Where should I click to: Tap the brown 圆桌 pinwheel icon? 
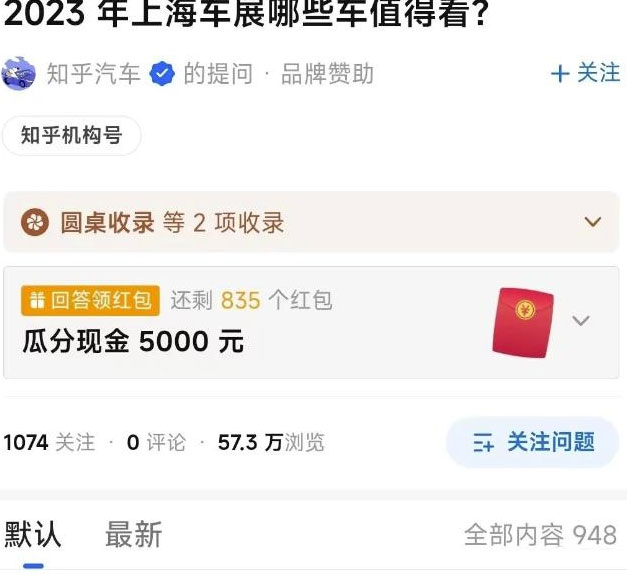click(x=35, y=222)
